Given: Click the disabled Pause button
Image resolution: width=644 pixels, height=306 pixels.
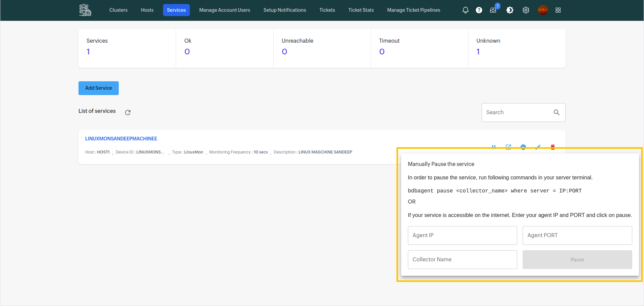Looking at the screenshot, I should click(577, 260).
